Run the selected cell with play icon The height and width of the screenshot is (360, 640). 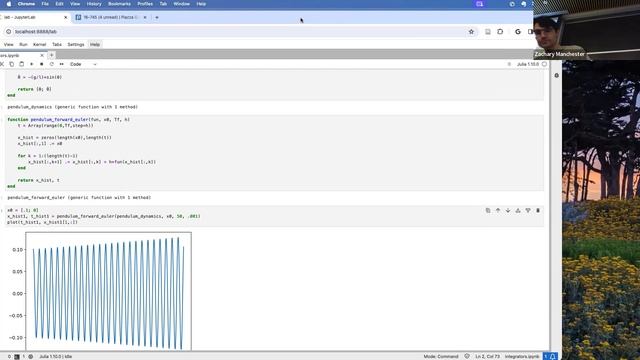(31, 64)
